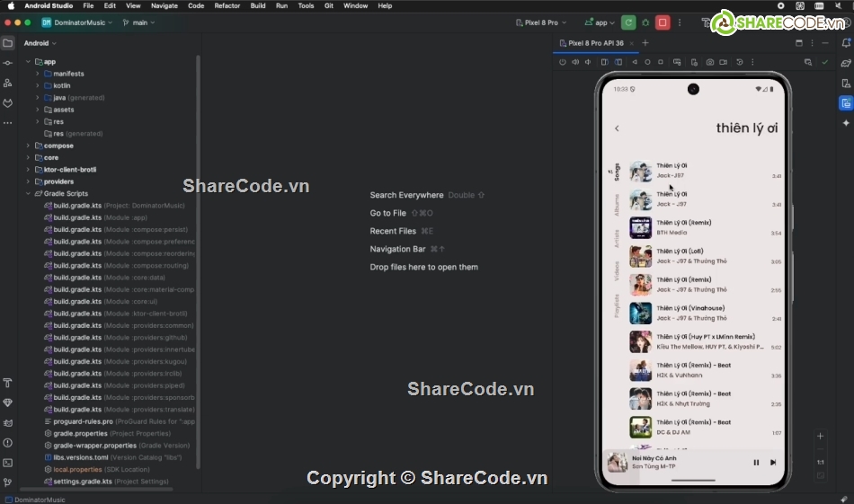Pause the Nơi Này Có Anh track
The height and width of the screenshot is (504, 854).
coord(756,463)
